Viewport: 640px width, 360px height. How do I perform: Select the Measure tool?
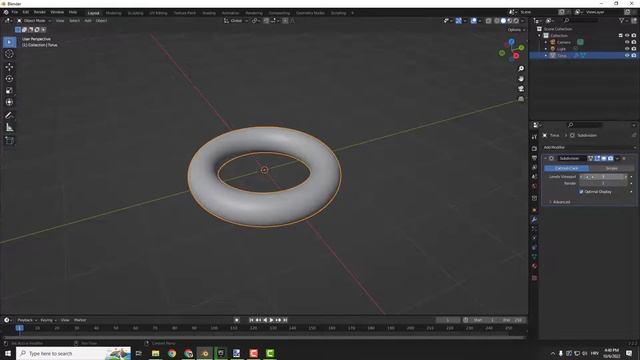(9, 128)
